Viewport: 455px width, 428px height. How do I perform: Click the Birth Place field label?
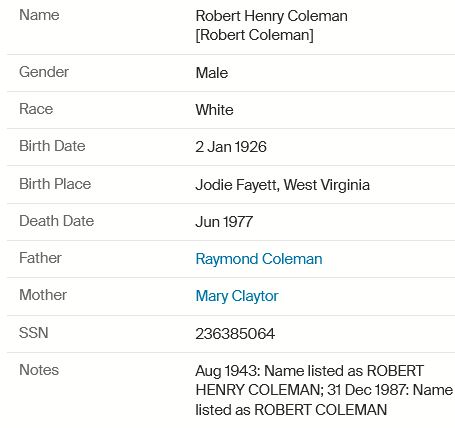click(x=55, y=184)
